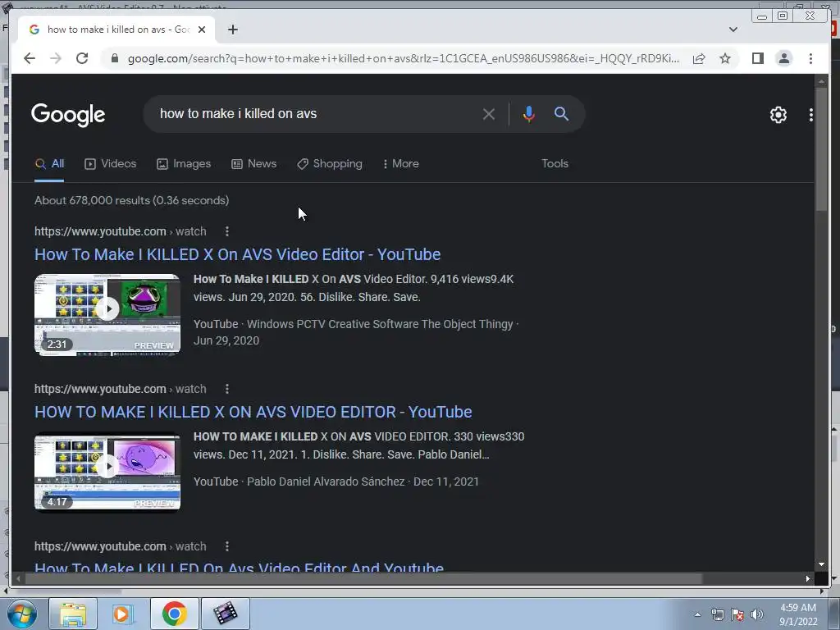Screen dimensions: 840x630
Task: Click Chrome taskbar icon
Action: coord(174,614)
